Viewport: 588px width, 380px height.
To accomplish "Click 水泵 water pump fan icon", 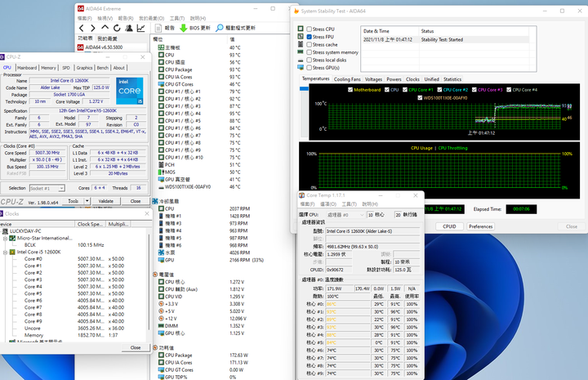I will [x=161, y=253].
